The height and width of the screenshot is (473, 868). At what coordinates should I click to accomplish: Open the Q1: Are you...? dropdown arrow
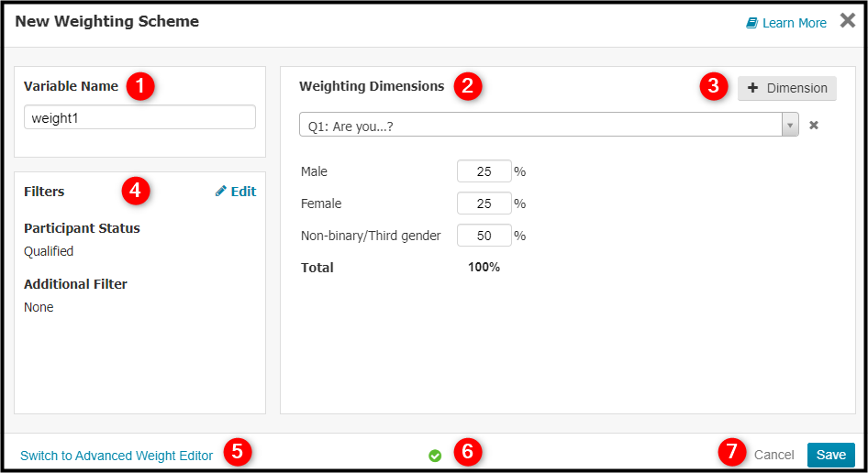click(790, 125)
